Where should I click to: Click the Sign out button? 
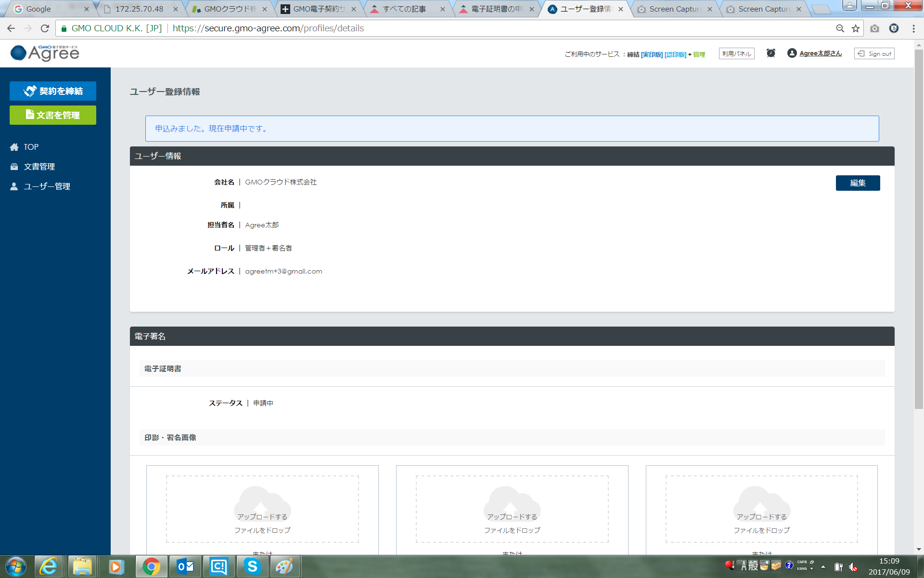click(x=874, y=53)
